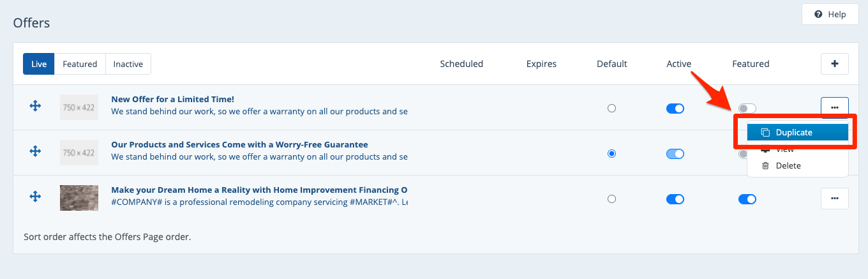Click the question mark Help icon

click(x=818, y=15)
